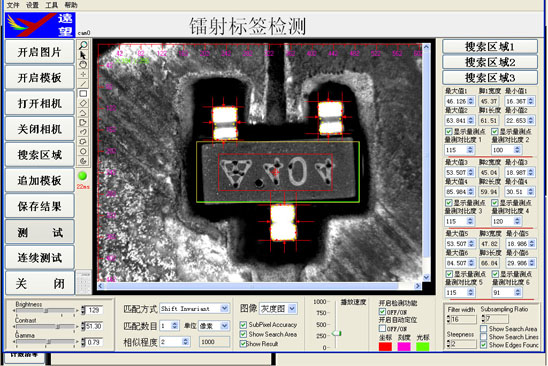Toggle the SubPixel Accuracy checkbox

(243, 325)
